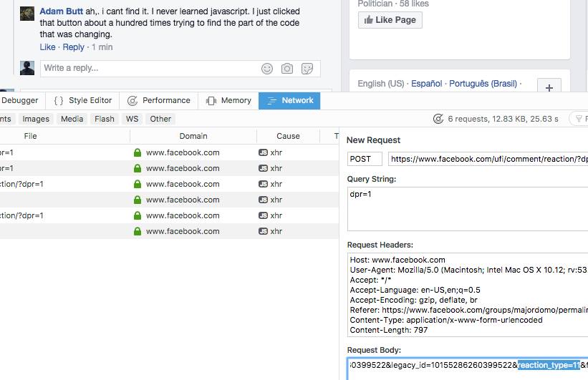This screenshot has height=380, width=588.
Task: Click the performance analysis stopwatch icon
Action: point(438,119)
